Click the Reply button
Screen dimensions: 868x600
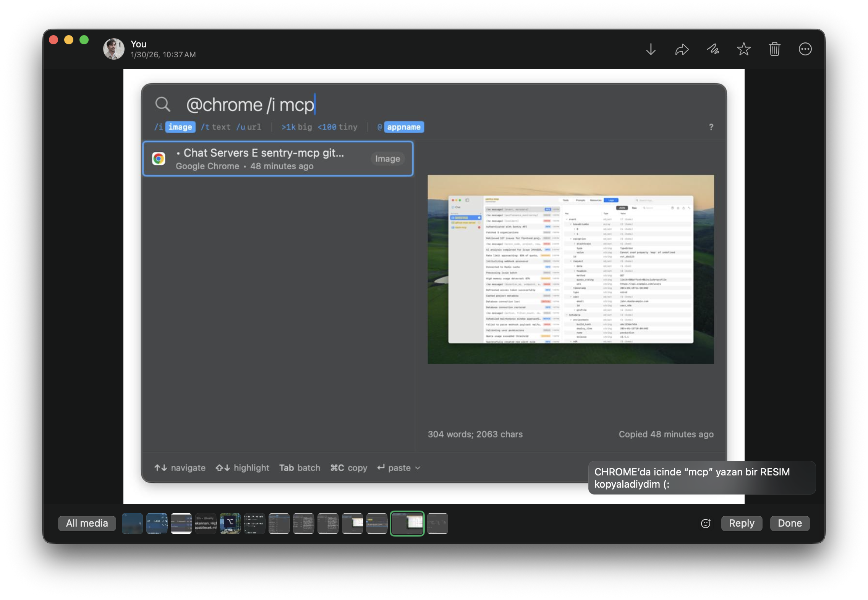click(x=741, y=523)
